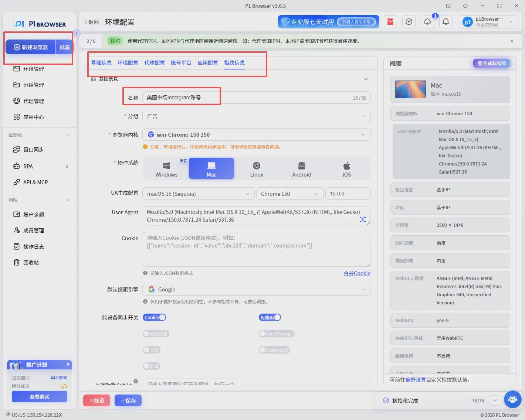525x420 pixels.
Task: Click the red mail icon in the header
Action: pyautogui.click(x=390, y=22)
